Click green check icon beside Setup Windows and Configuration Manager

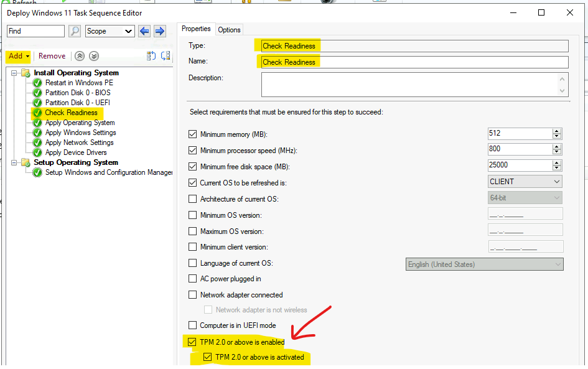coord(37,172)
